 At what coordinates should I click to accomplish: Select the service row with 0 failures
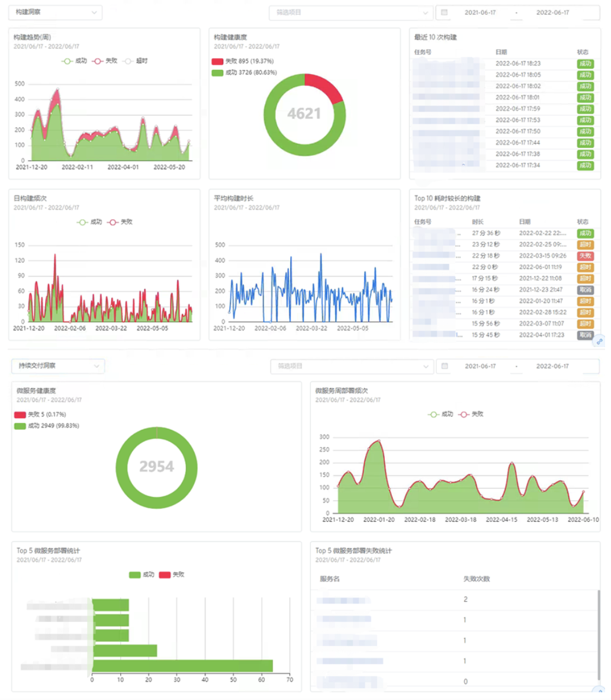pyautogui.click(x=455, y=682)
